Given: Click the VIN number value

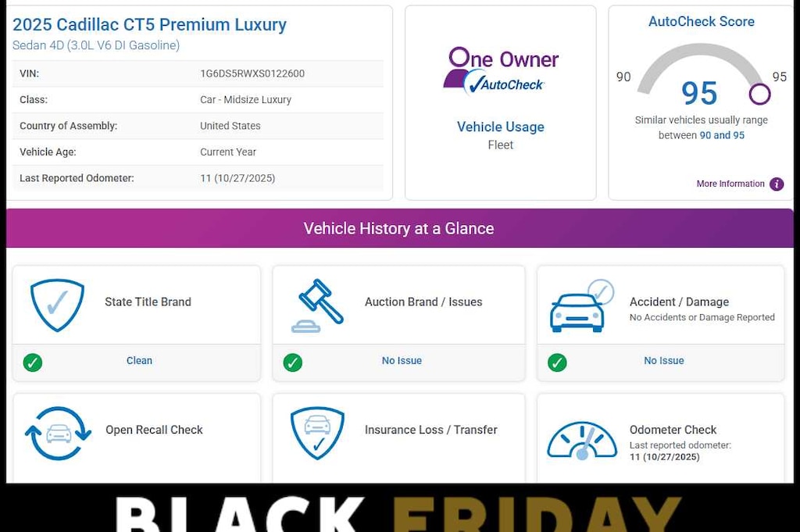Looking at the screenshot, I should pos(252,74).
